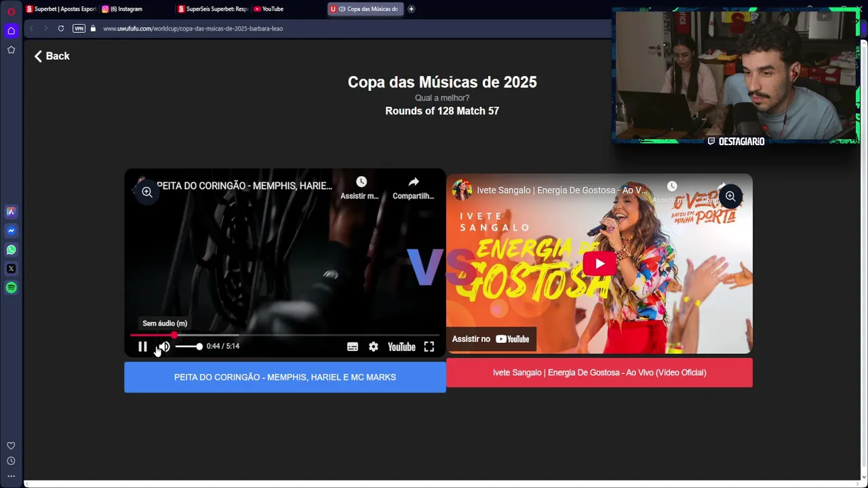Screen dimensions: 868x488
Task: Play the Ivete Sangalo video
Action: pos(599,264)
